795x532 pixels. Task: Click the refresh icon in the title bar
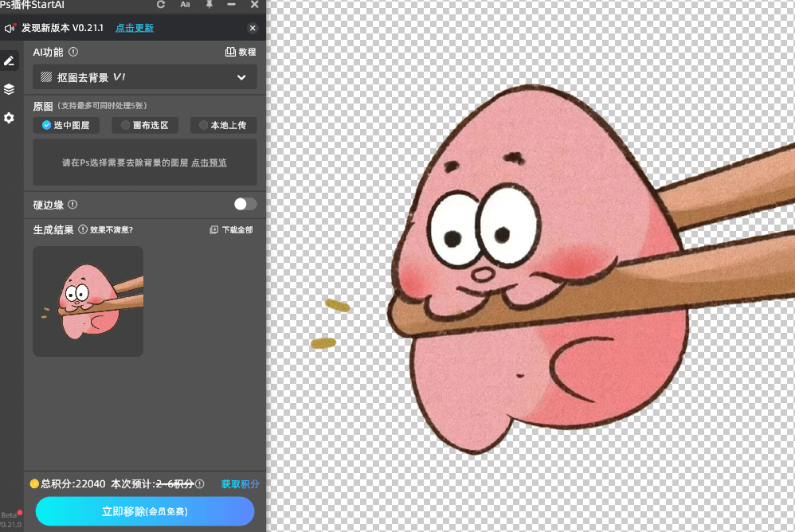(161, 5)
